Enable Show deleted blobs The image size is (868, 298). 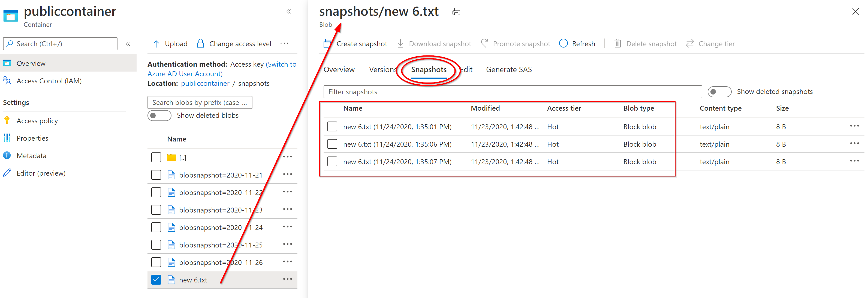coord(159,116)
